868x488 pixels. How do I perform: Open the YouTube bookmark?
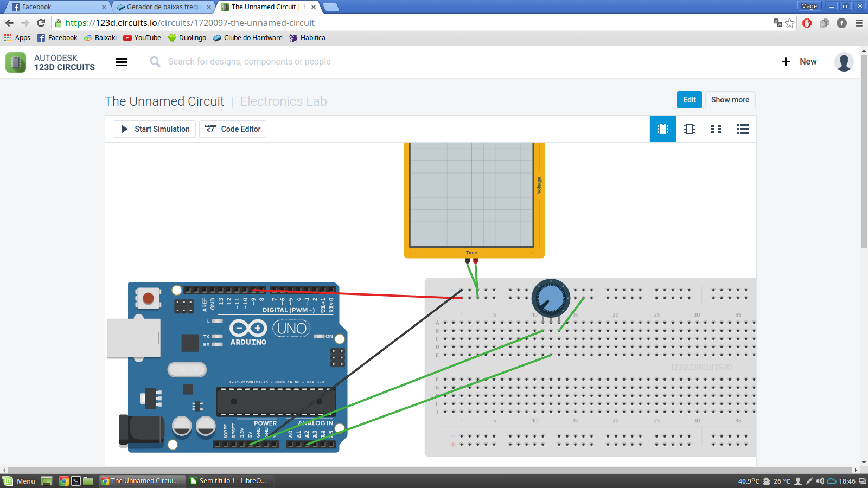142,38
